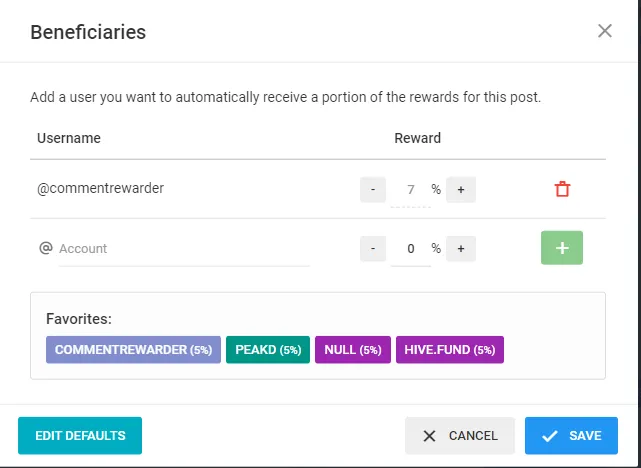Click the commentrewarder reward value field
This screenshot has width=641, height=468.
(410, 190)
